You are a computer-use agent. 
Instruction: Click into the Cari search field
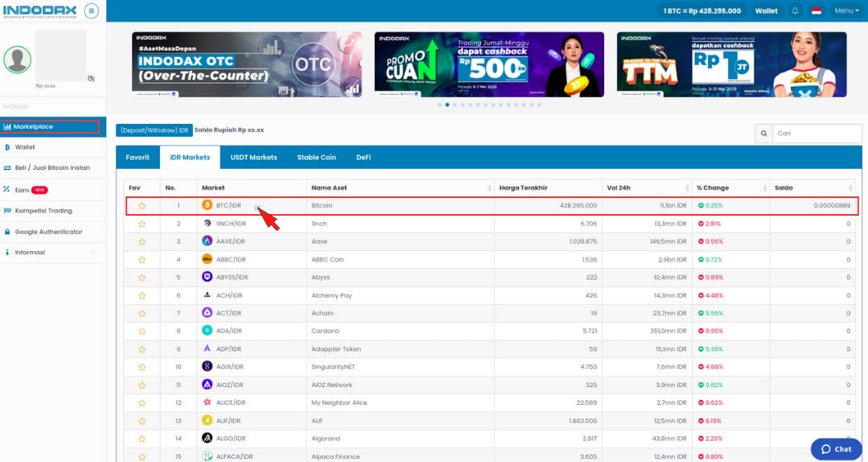point(817,134)
